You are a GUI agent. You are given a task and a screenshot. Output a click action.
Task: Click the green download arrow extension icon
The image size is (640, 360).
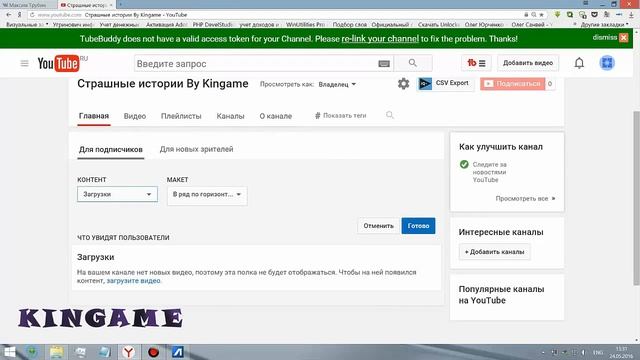click(x=557, y=15)
